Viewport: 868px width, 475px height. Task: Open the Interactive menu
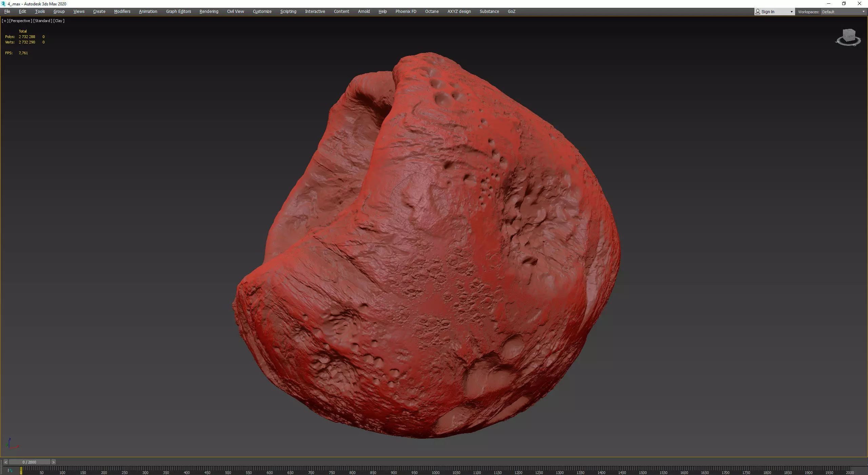pos(315,12)
